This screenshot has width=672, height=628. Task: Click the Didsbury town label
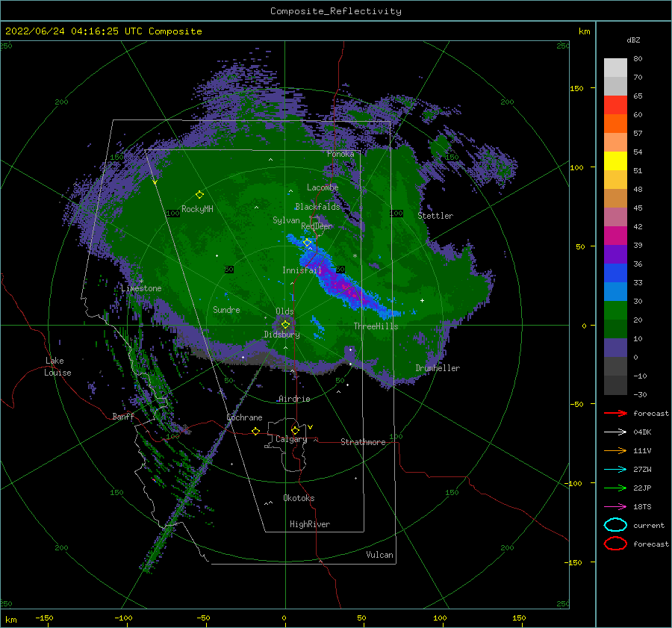point(281,335)
